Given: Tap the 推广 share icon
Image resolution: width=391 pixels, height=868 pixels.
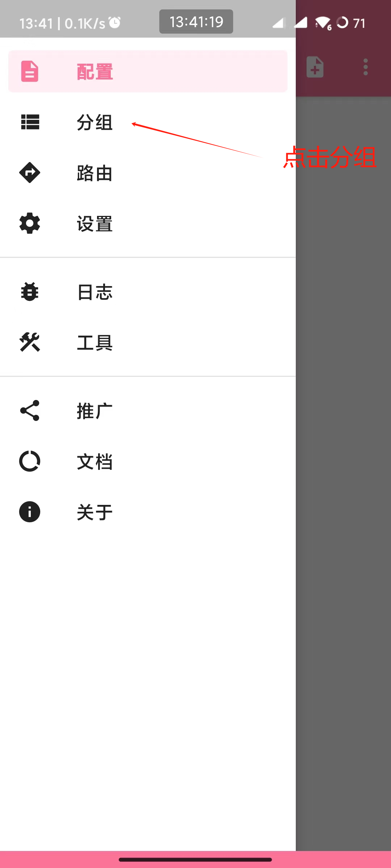Looking at the screenshot, I should coord(30,410).
